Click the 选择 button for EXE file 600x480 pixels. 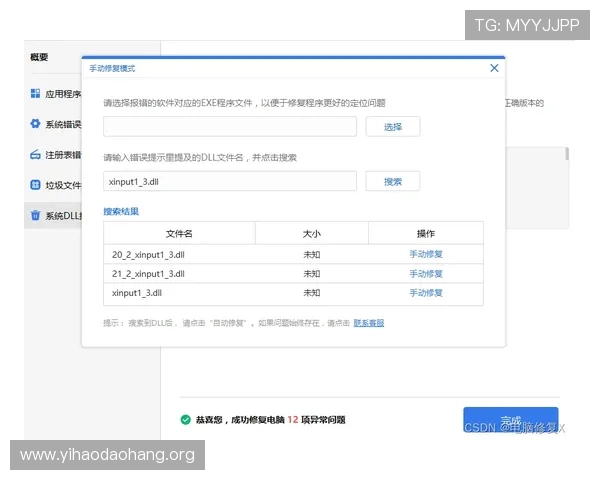click(x=393, y=127)
